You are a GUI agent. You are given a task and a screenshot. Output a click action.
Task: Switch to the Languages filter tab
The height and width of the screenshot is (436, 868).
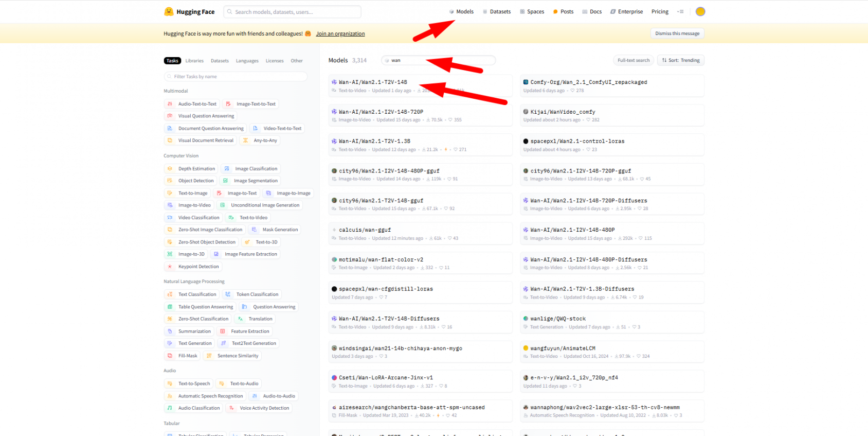247,61
